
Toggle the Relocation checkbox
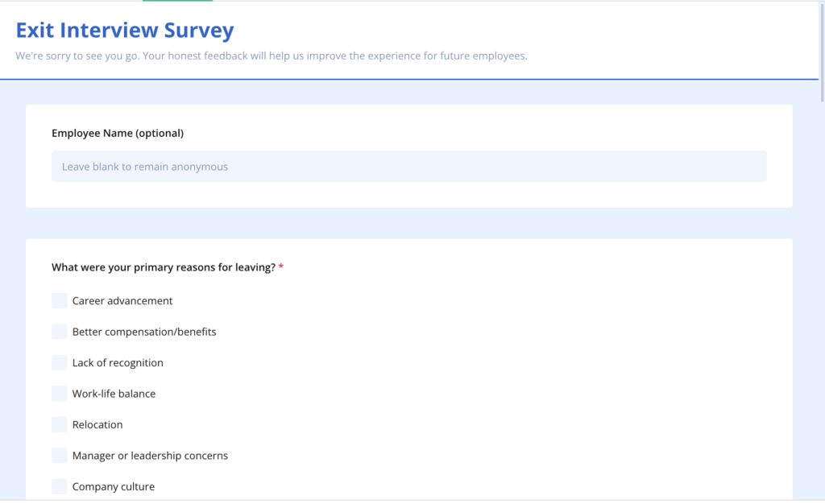click(x=59, y=424)
